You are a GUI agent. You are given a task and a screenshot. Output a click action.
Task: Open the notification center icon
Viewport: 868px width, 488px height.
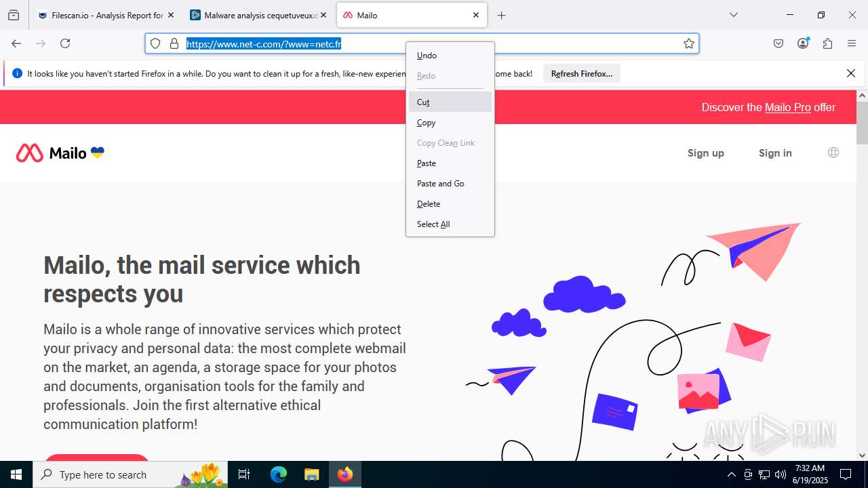coord(846,474)
